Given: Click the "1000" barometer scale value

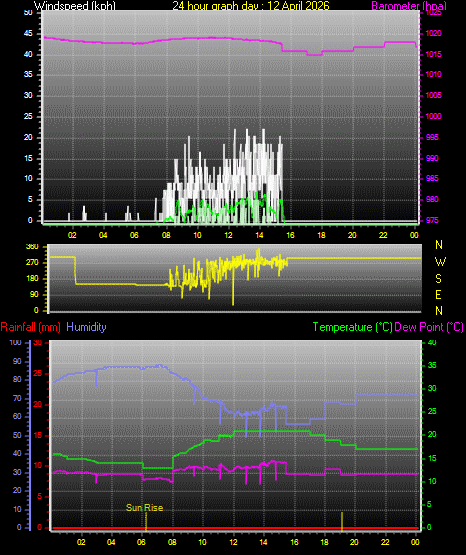Looking at the screenshot, I should [433, 116].
